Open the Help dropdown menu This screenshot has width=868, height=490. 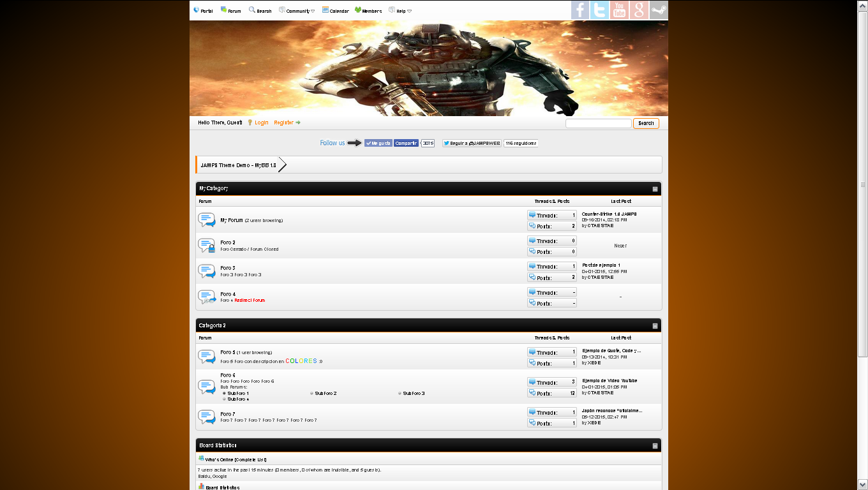click(x=403, y=11)
